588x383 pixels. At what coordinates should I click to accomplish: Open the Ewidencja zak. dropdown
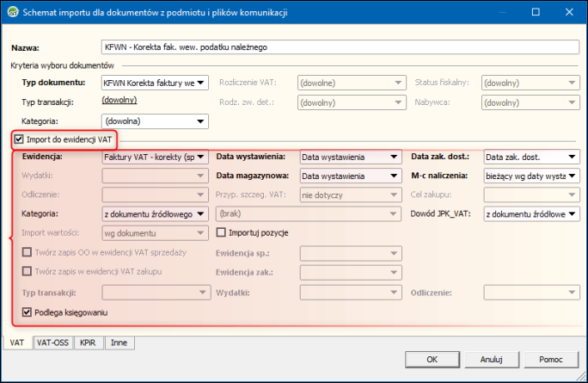tap(351, 273)
